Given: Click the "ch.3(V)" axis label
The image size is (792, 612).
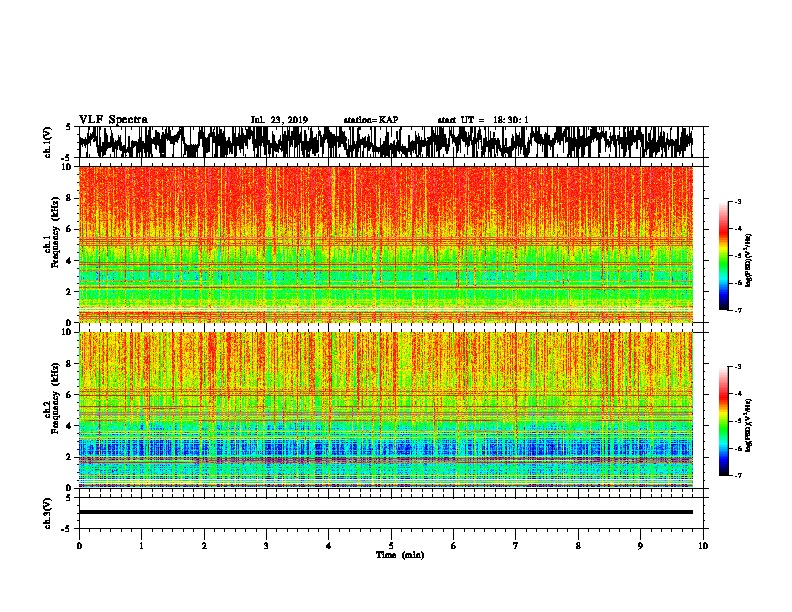Looking at the screenshot, I should point(48,513).
